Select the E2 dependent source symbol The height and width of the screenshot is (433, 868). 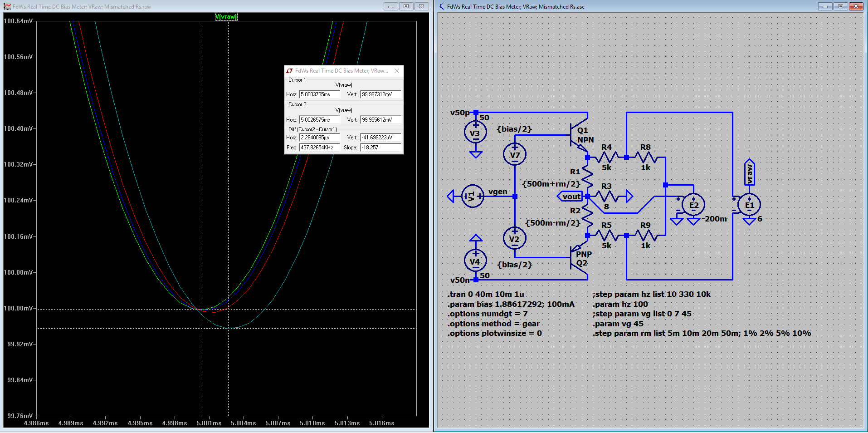click(693, 205)
